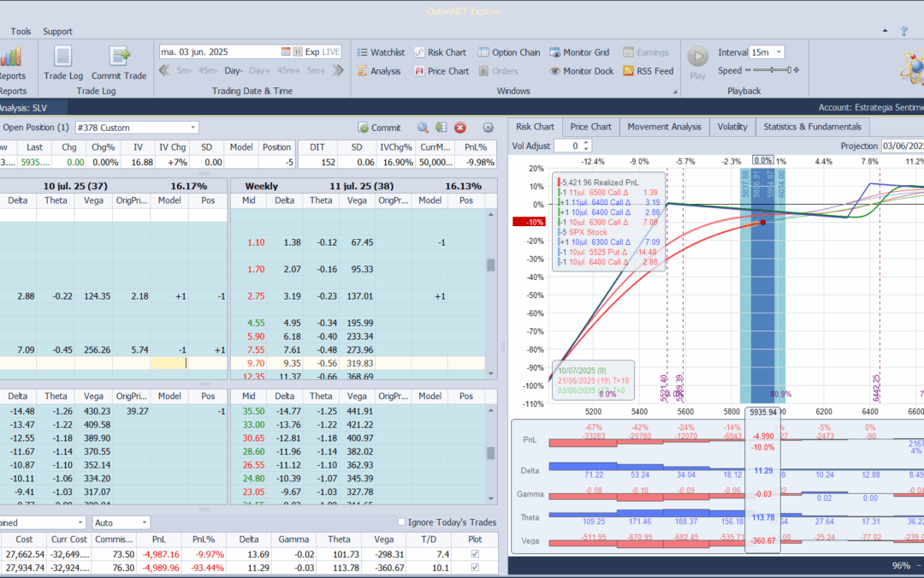The width and height of the screenshot is (924, 578).
Task: Click the red delete position icon
Action: [460, 128]
